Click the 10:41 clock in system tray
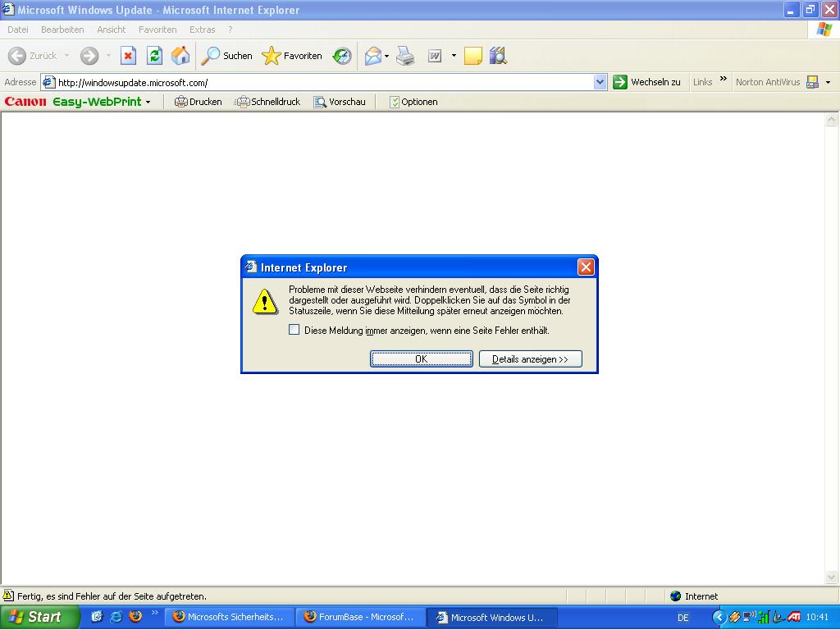This screenshot has width=840, height=630. tap(818, 617)
